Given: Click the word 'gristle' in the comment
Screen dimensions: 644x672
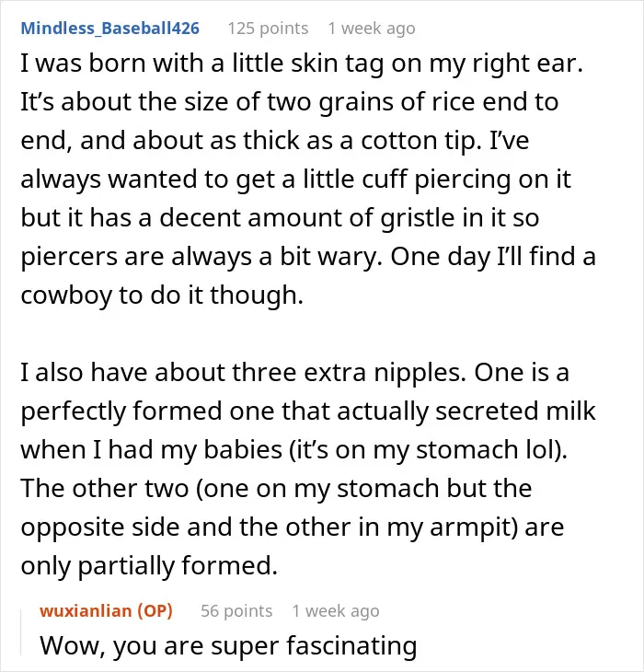Looking at the screenshot, I should pyautogui.click(x=423, y=218).
